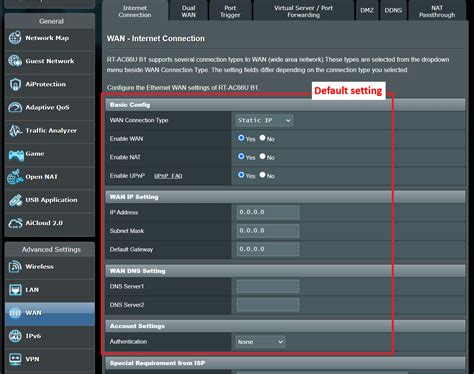Click the LAN monitor icon
This screenshot has width=474, height=374.
(x=15, y=290)
